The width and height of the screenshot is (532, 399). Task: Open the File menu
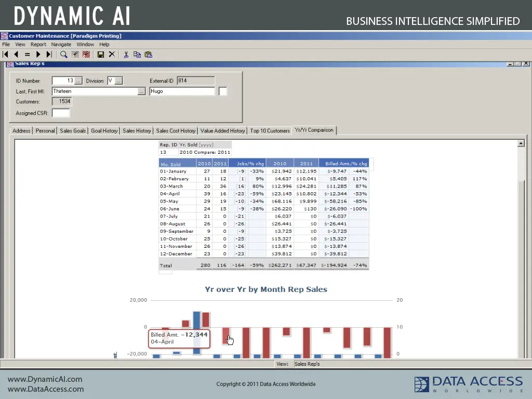click(x=6, y=45)
